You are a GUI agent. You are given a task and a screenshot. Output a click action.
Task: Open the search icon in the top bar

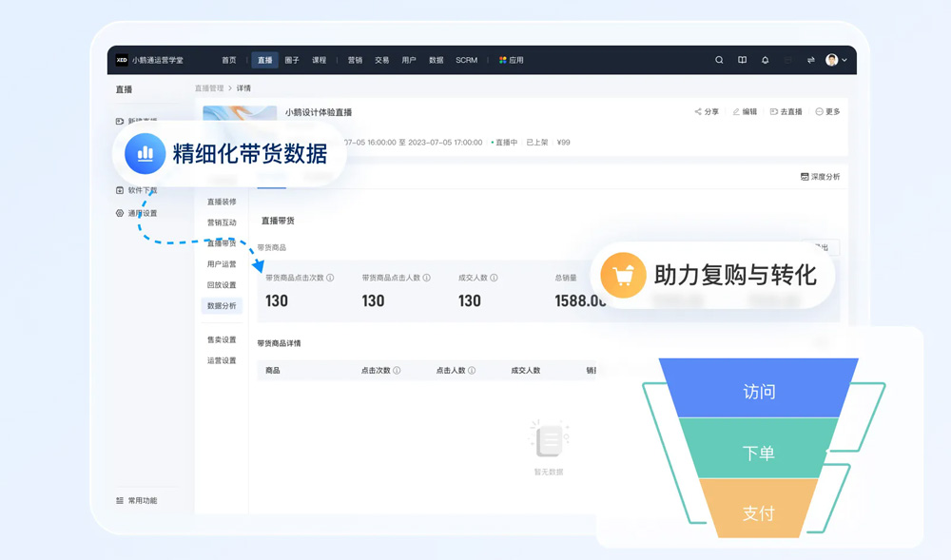[719, 59]
